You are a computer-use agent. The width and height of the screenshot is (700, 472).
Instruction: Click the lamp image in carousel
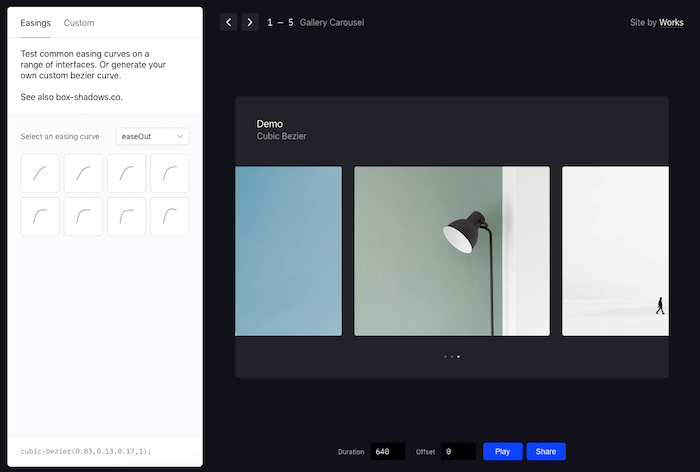452,251
